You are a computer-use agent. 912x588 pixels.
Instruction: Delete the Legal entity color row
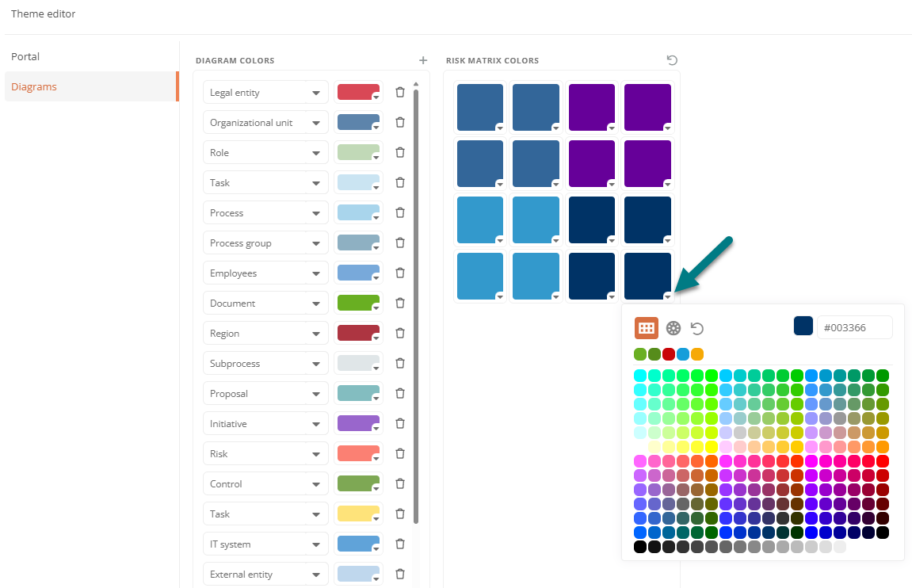click(x=399, y=93)
